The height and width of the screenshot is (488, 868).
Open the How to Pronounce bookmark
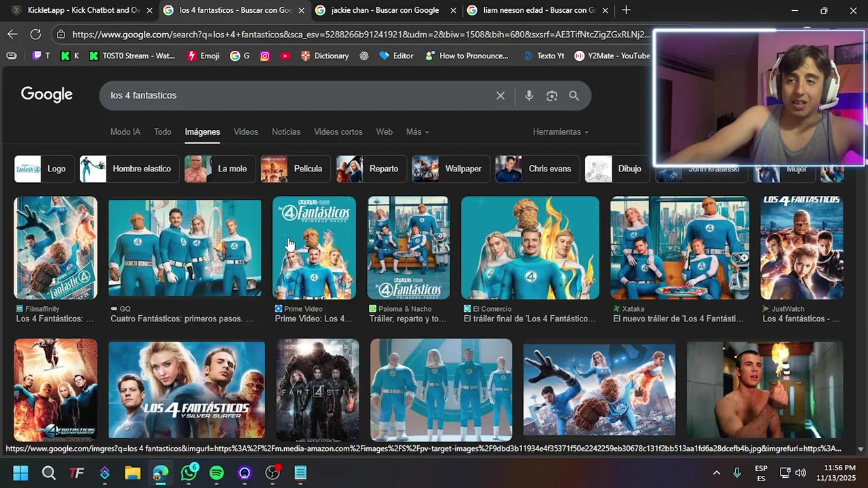coord(467,56)
